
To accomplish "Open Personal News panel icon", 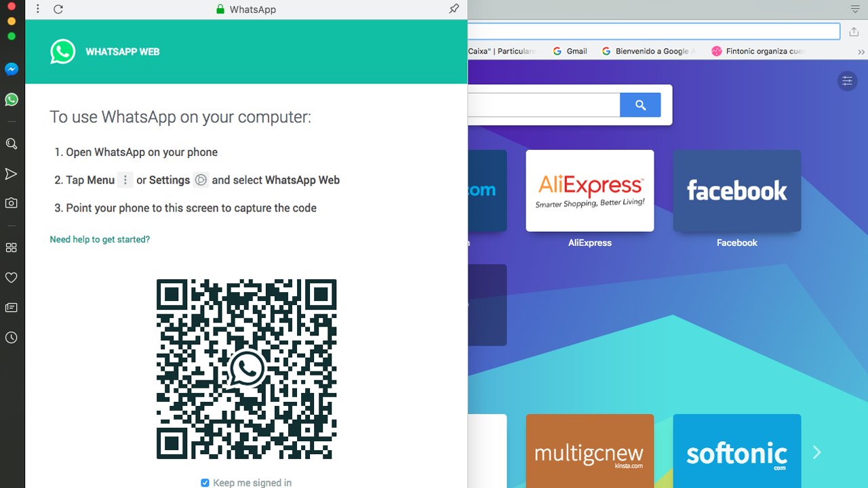I will pyautogui.click(x=11, y=307).
